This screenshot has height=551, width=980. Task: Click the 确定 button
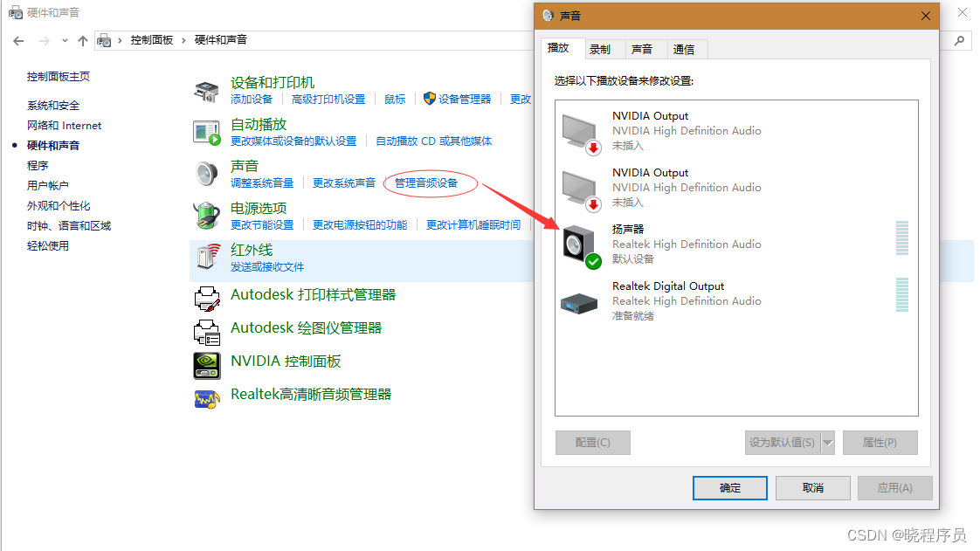(730, 488)
